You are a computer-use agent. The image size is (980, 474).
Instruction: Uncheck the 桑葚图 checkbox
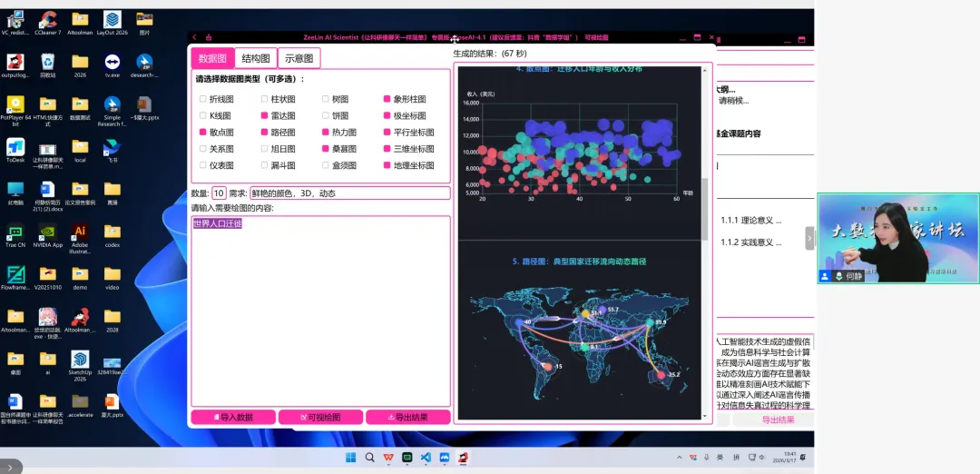click(x=326, y=149)
